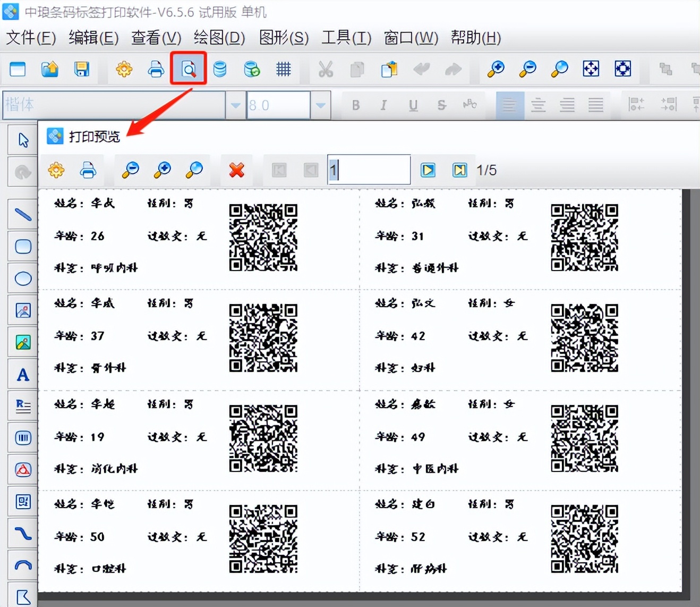Jump to last preview page
This screenshot has width=700, height=607.
(459, 170)
